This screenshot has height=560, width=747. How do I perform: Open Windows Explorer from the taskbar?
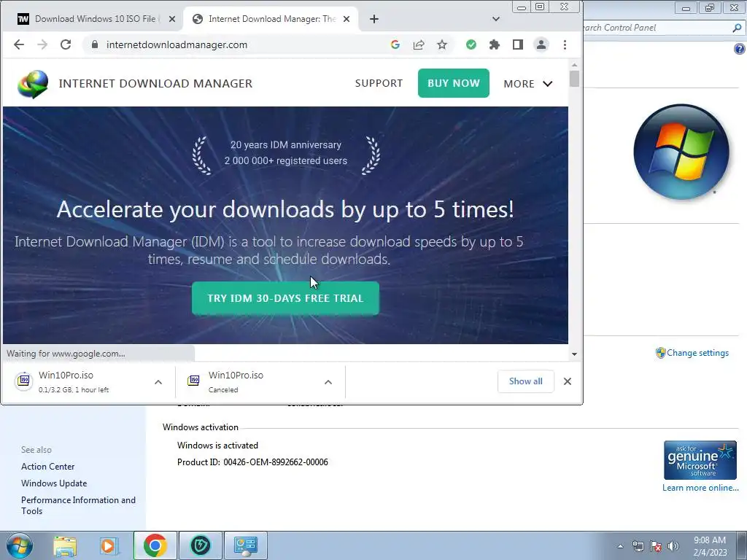(65, 546)
